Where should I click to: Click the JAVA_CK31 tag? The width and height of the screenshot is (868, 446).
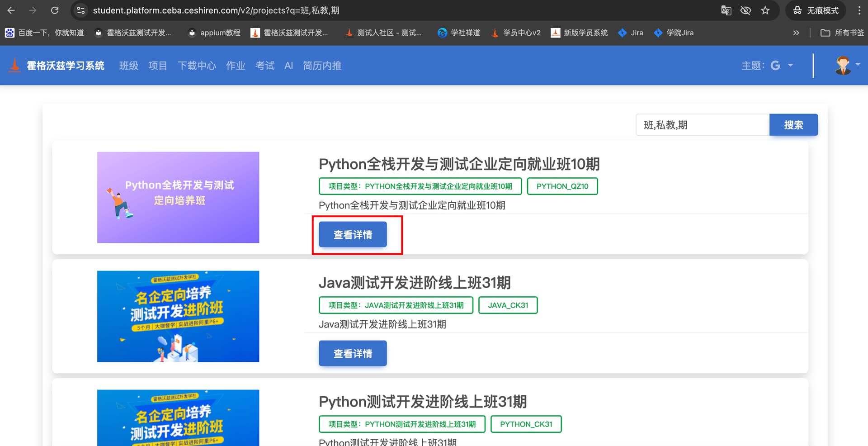(508, 305)
